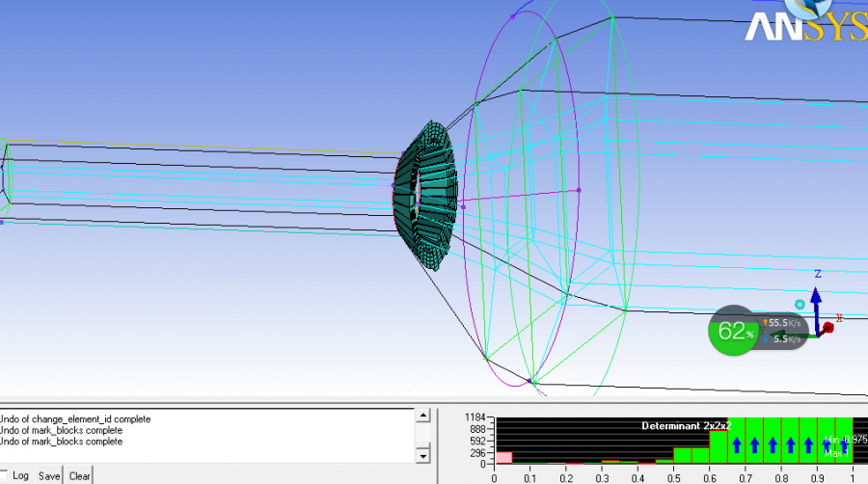Clear the message log with Clear button
The width and height of the screenshot is (868, 484).
pos(80,475)
